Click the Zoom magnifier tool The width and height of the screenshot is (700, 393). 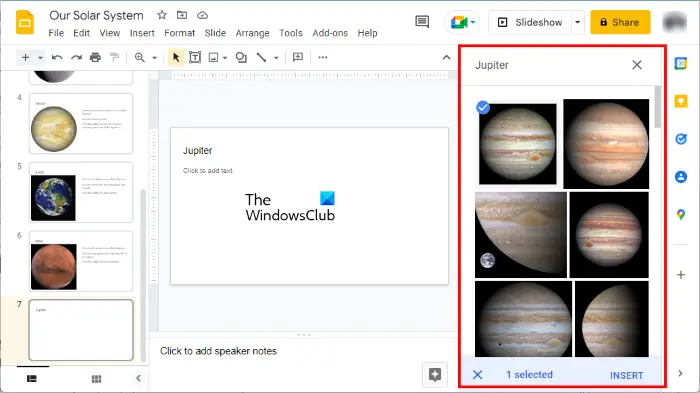pos(140,57)
